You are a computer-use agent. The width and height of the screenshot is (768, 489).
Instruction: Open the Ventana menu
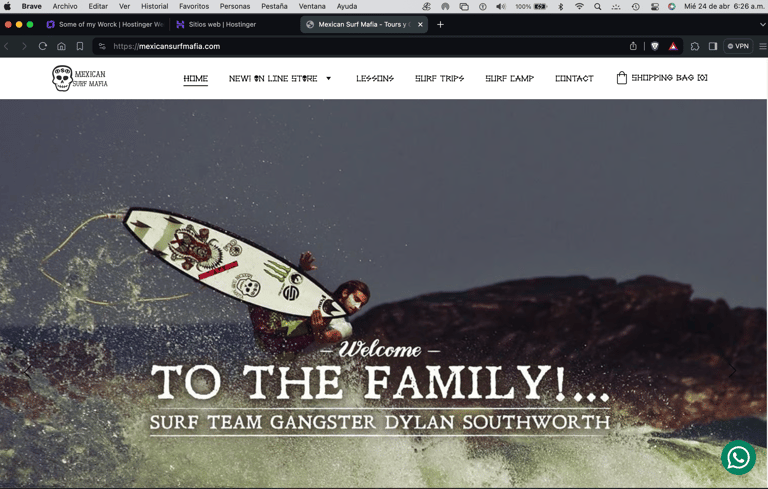pyautogui.click(x=312, y=6)
